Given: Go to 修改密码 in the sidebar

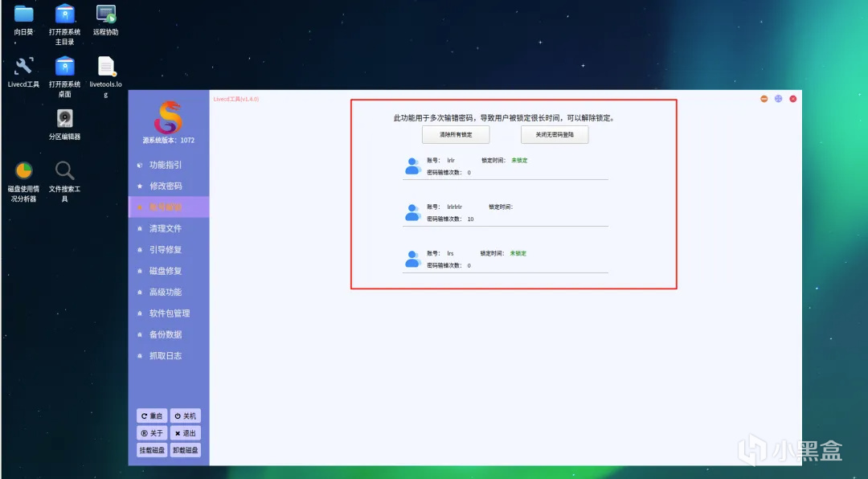Looking at the screenshot, I should point(168,186).
